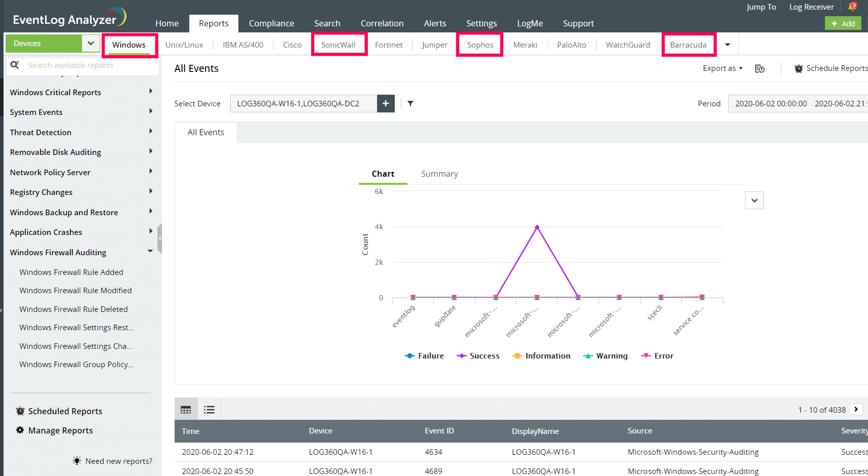
Task: Expand the Export as dropdown
Action: coord(723,68)
